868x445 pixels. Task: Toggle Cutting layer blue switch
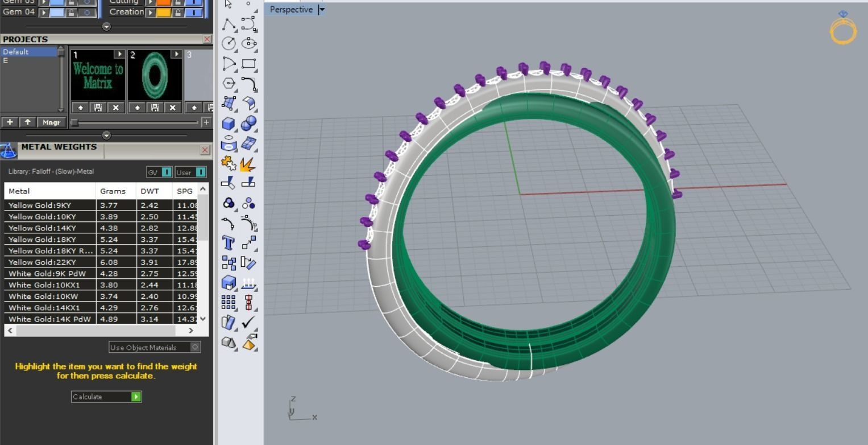(193, 2)
